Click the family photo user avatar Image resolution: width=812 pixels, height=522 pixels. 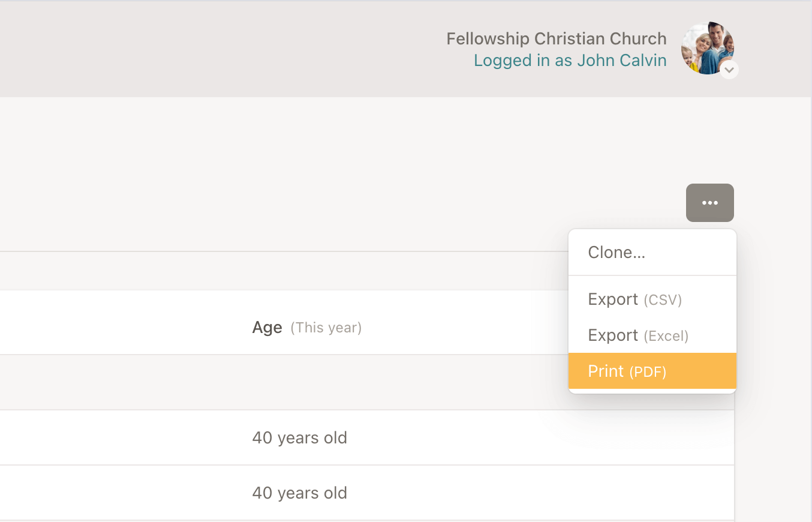706,47
